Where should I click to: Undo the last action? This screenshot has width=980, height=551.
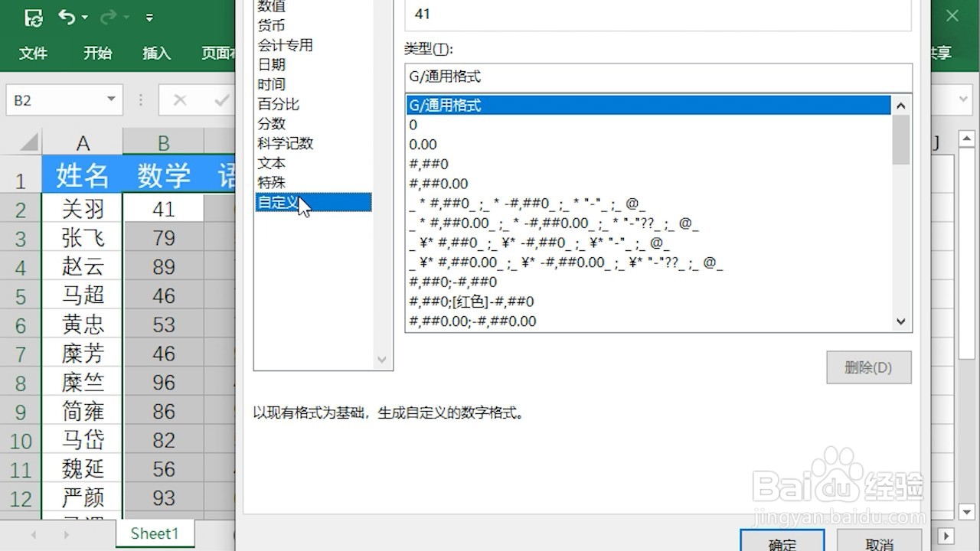point(68,17)
